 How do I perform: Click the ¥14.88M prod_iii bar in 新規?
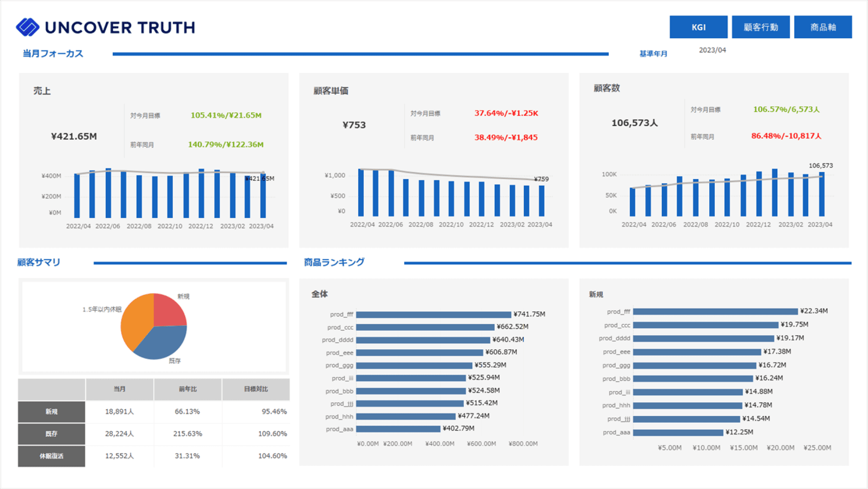pos(688,392)
